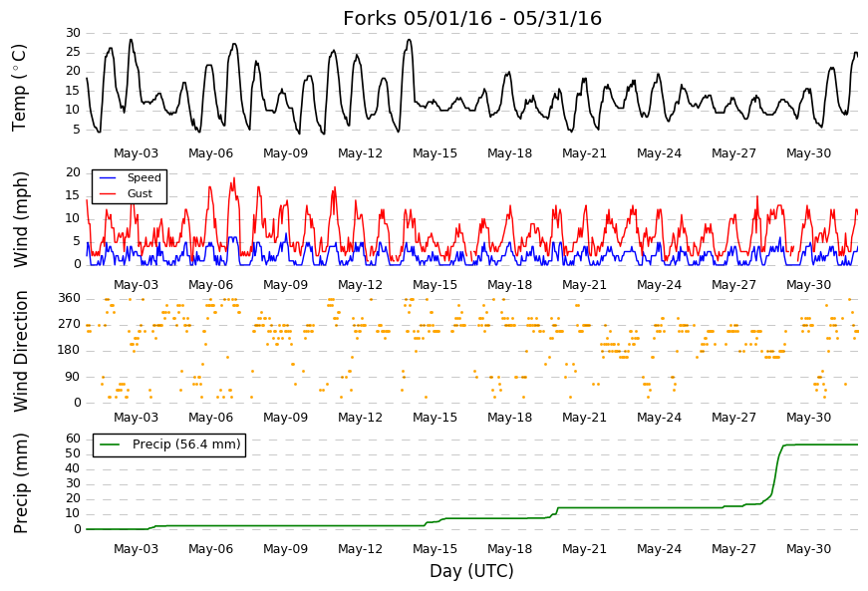Viewport: 868px width, 591px height.
Task: Click the green Precip legend line swatch
Action: click(109, 444)
